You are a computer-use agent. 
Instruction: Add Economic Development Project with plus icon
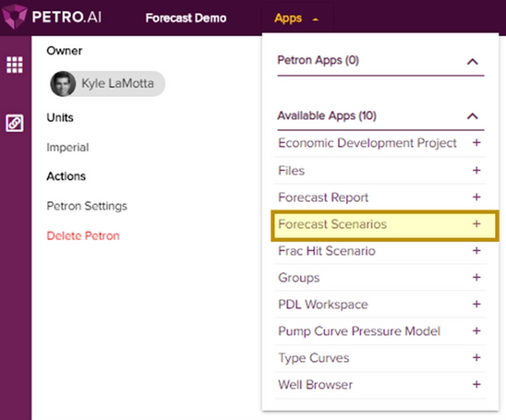(x=476, y=142)
